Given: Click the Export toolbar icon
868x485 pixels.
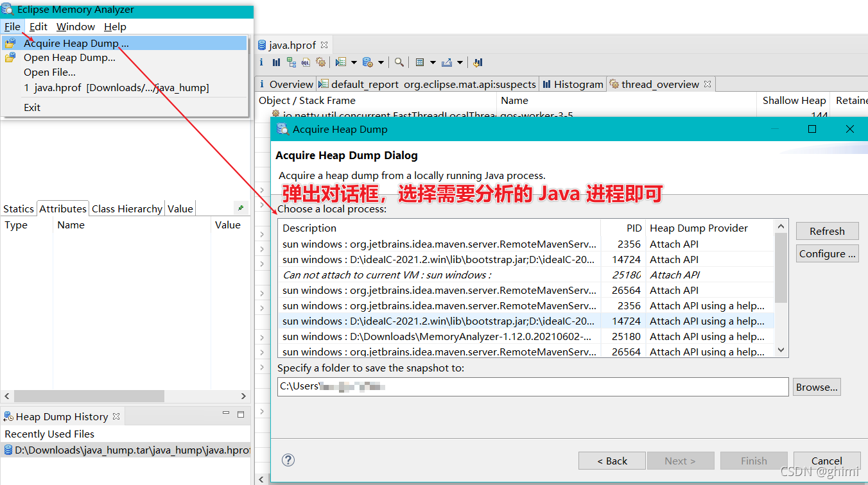Looking at the screenshot, I should click(447, 62).
